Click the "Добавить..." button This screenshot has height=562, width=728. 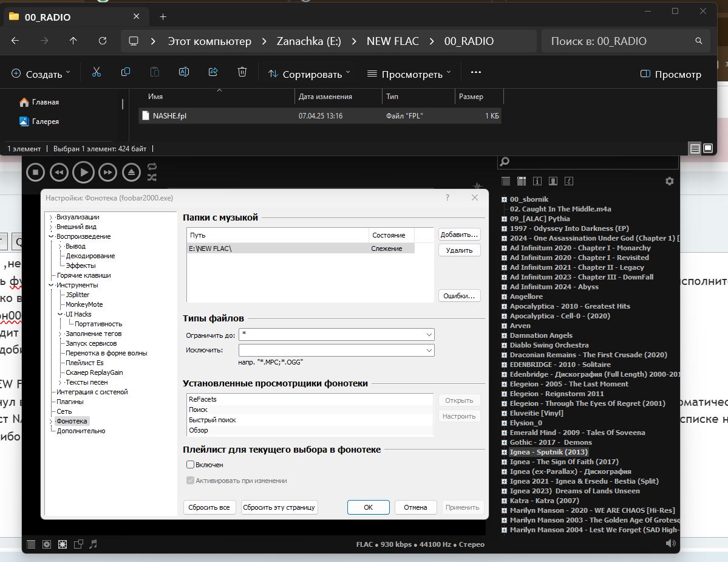pos(459,235)
